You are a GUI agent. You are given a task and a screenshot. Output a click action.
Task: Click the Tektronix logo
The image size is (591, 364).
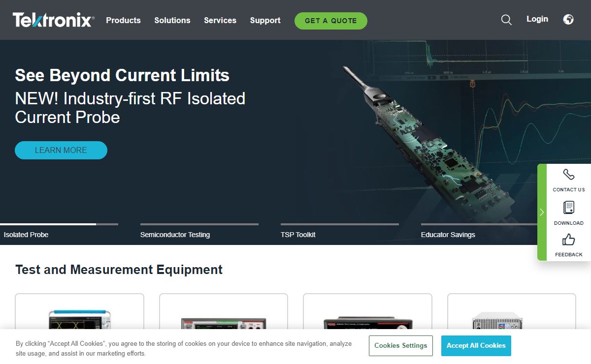point(53,20)
